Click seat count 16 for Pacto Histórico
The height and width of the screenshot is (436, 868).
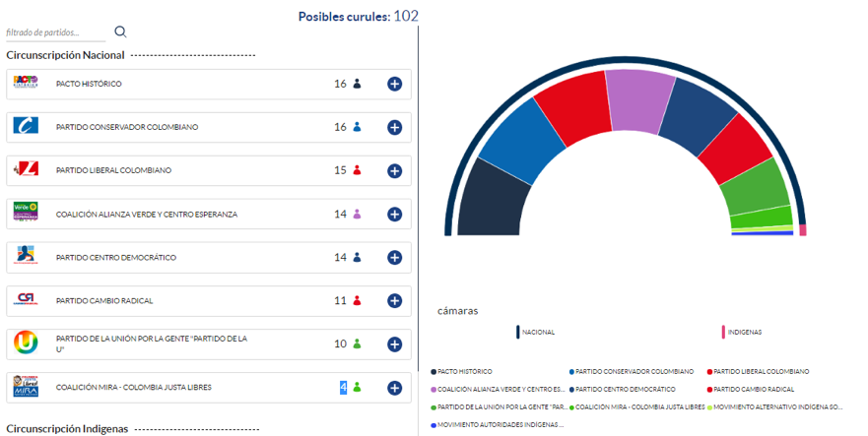click(x=340, y=84)
